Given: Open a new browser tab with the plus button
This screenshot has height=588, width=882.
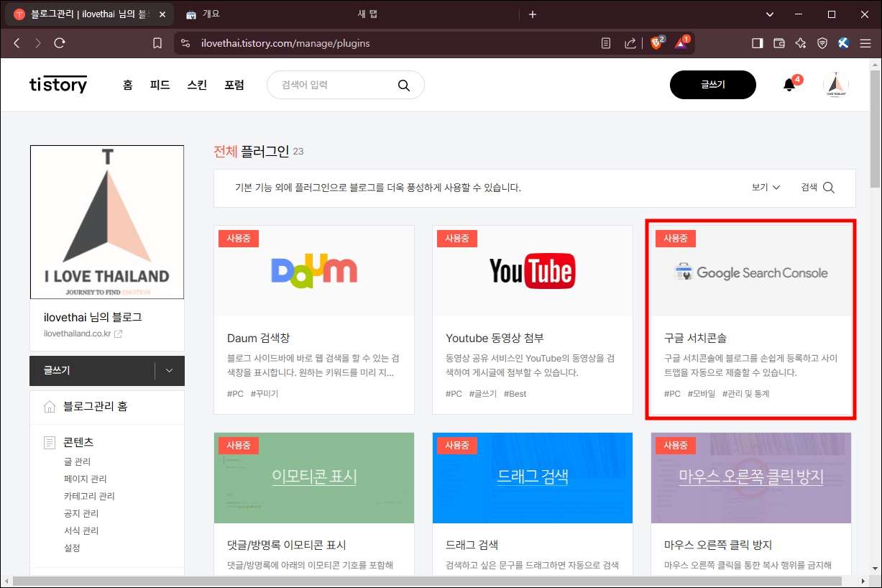Looking at the screenshot, I should point(533,14).
